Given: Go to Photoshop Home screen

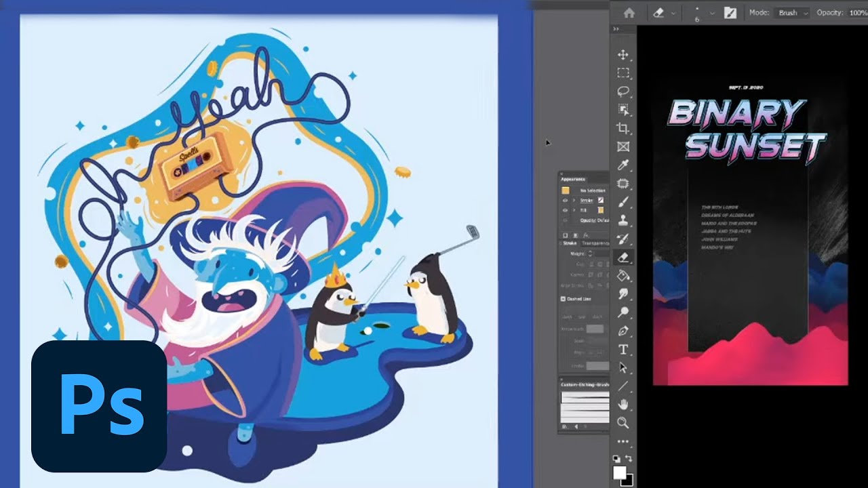Looking at the screenshot, I should coord(629,13).
